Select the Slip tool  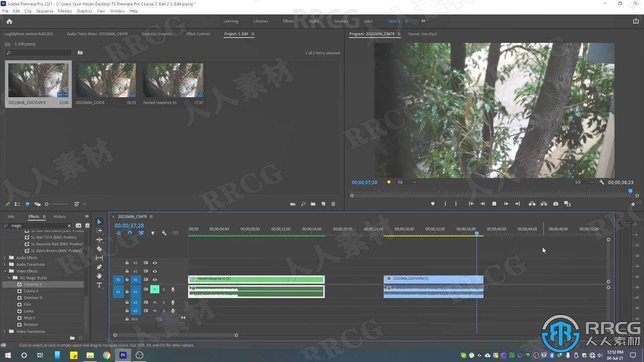(99, 258)
